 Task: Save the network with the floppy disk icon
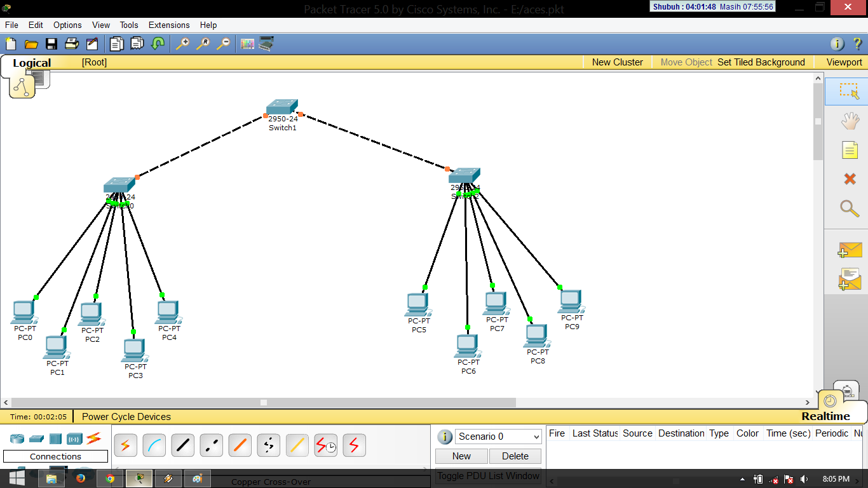[x=51, y=44]
